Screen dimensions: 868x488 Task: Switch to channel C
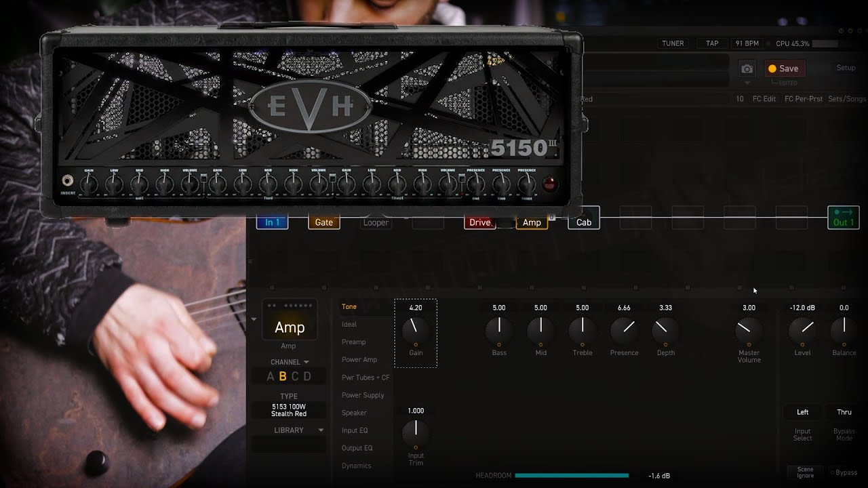295,377
